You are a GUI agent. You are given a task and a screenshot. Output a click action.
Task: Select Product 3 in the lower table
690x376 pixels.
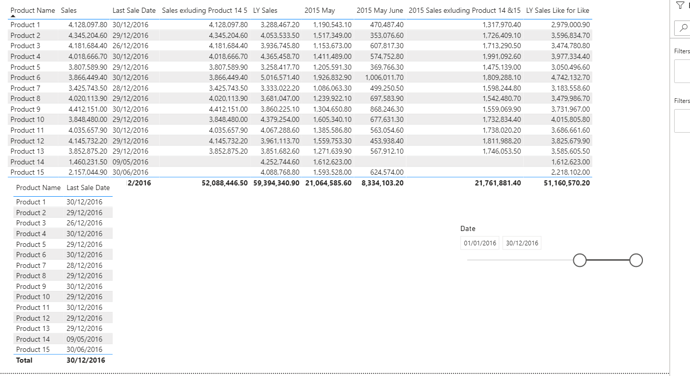[31, 223]
